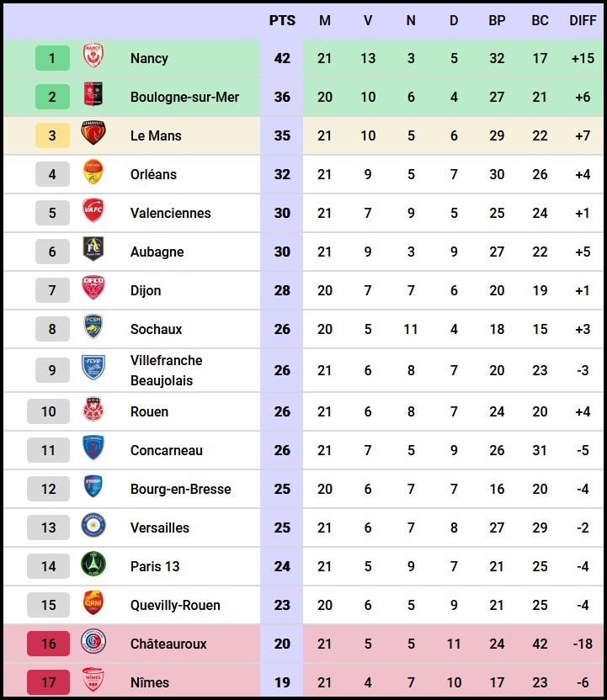Click the red rank 16 badge
607x700 pixels.
[x=49, y=644]
